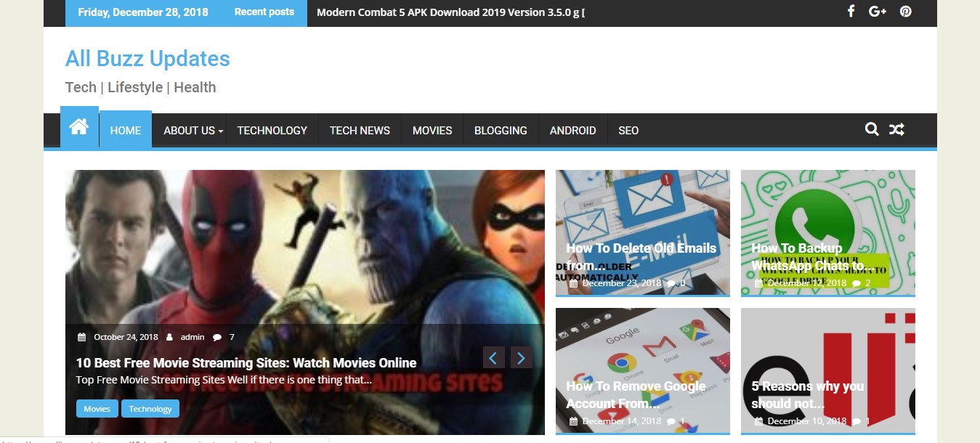Open the Facebook social icon
This screenshot has width=980, height=443.
(x=851, y=12)
